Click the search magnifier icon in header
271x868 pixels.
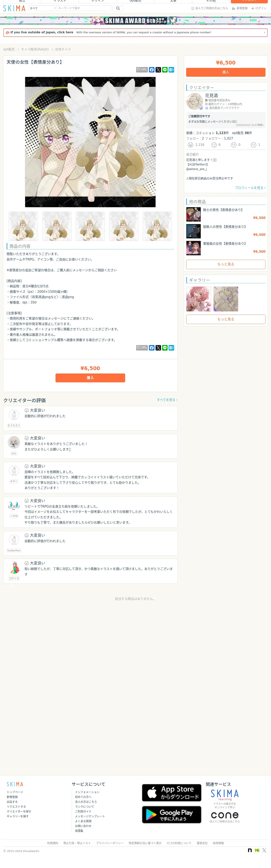pos(118,8)
